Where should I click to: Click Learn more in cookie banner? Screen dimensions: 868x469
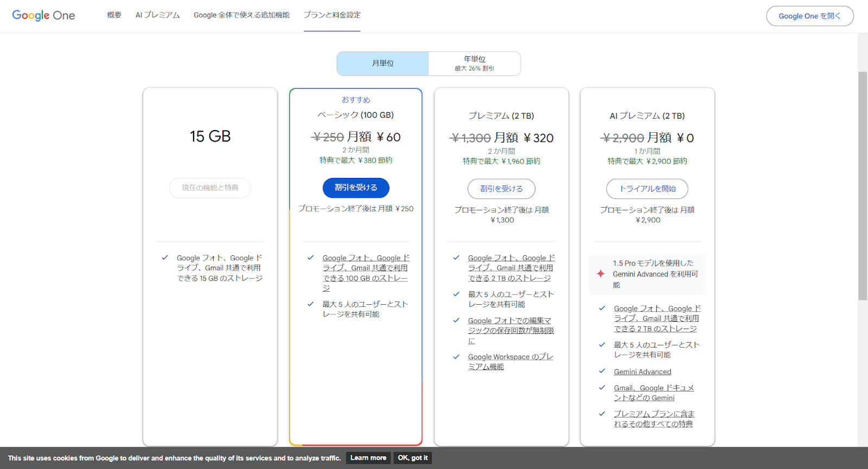pos(368,458)
